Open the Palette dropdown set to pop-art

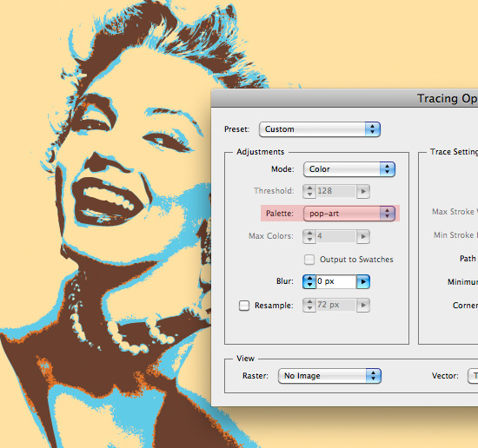coord(349,214)
